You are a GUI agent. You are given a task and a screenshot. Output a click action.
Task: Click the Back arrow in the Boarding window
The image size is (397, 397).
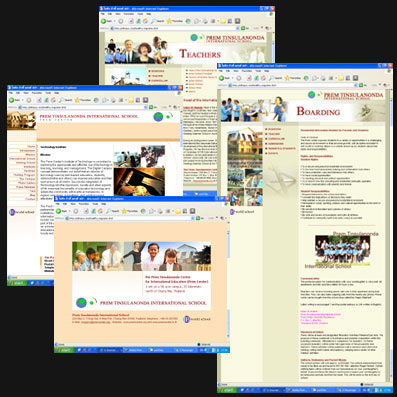pos(222,78)
